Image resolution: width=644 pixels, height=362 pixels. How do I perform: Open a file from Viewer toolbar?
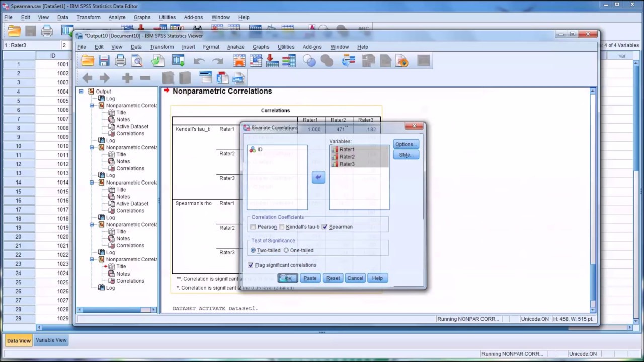[x=88, y=61]
